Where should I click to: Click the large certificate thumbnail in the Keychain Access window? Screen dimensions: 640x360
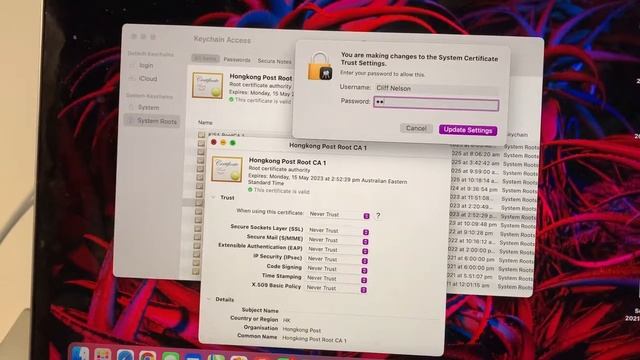pos(208,85)
